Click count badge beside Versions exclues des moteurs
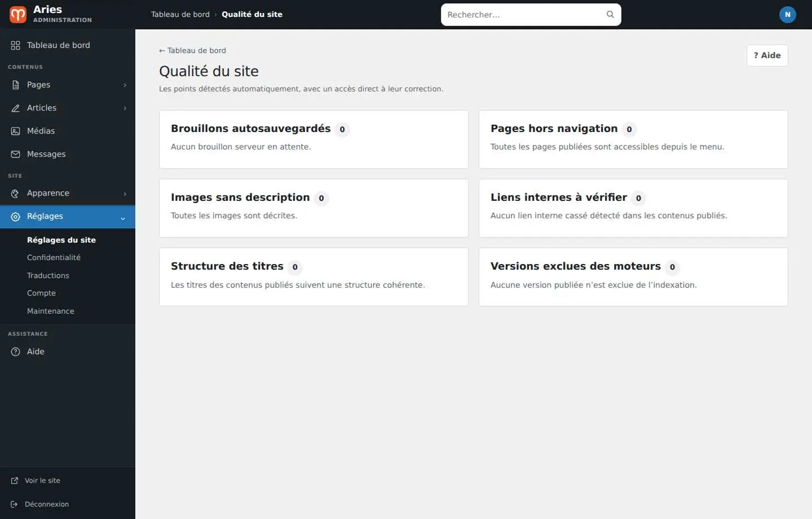The width and height of the screenshot is (812, 519). point(672,267)
